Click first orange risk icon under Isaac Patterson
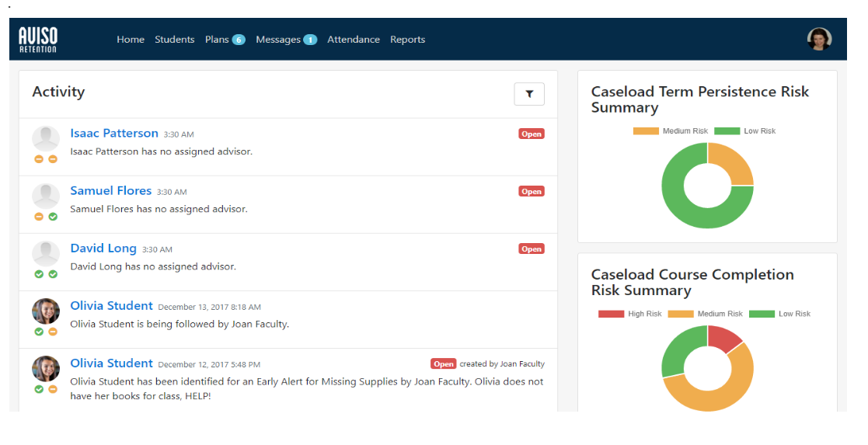This screenshot has width=868, height=445. [x=39, y=159]
